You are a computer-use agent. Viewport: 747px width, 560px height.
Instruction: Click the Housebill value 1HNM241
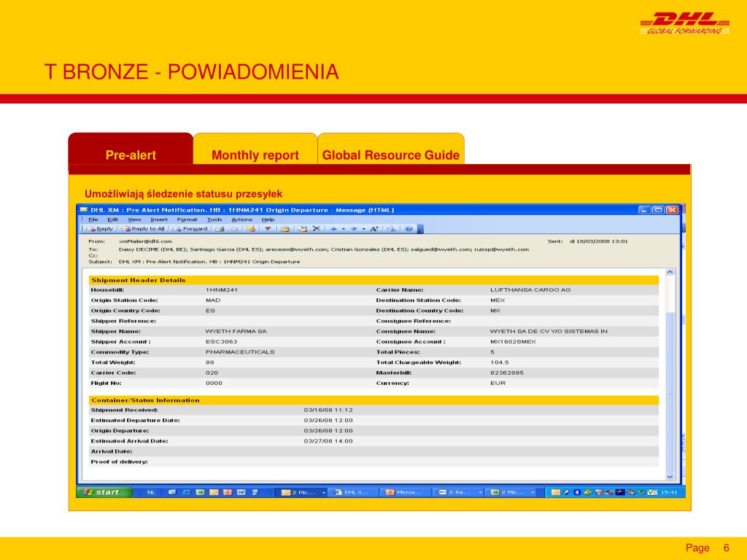tap(222, 289)
